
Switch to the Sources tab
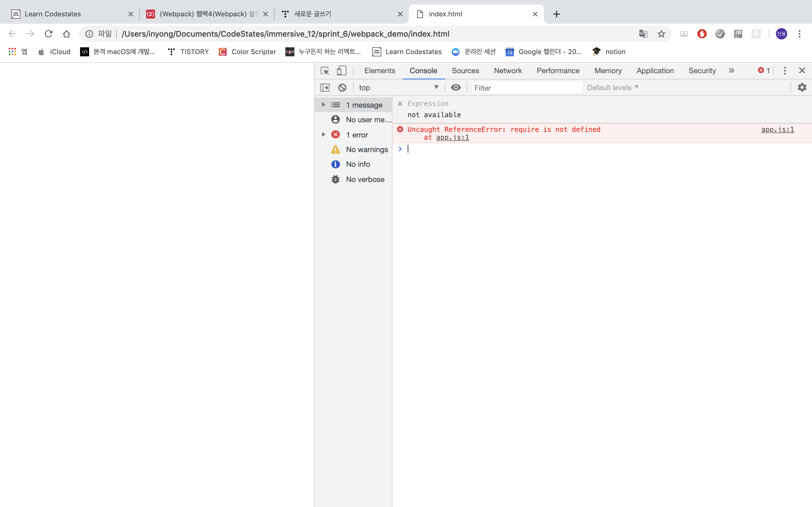point(465,71)
